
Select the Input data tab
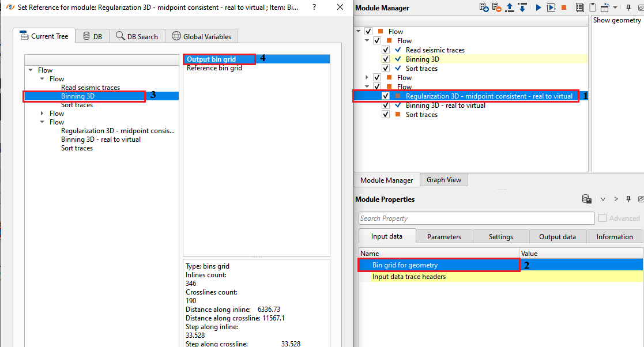click(x=387, y=236)
